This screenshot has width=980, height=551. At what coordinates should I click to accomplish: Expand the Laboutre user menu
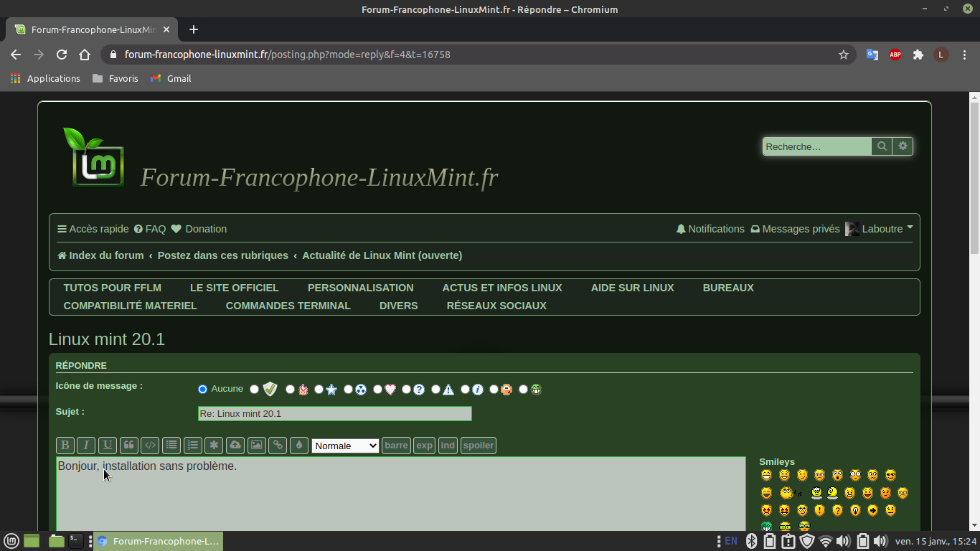tap(879, 229)
